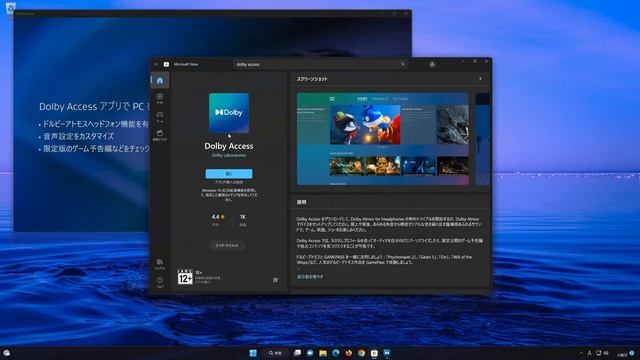Switch to the Dolby Access taskbar icon

(x=387, y=353)
